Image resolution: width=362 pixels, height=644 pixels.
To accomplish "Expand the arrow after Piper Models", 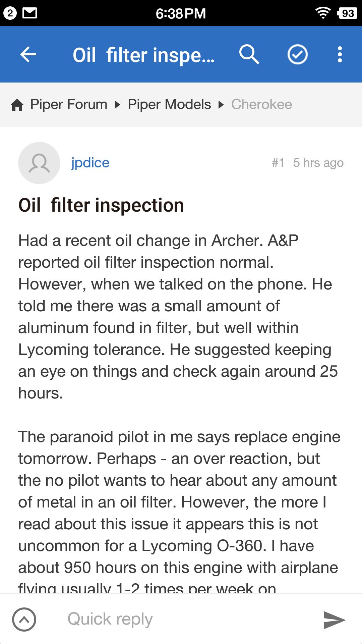I will pos(221,104).
